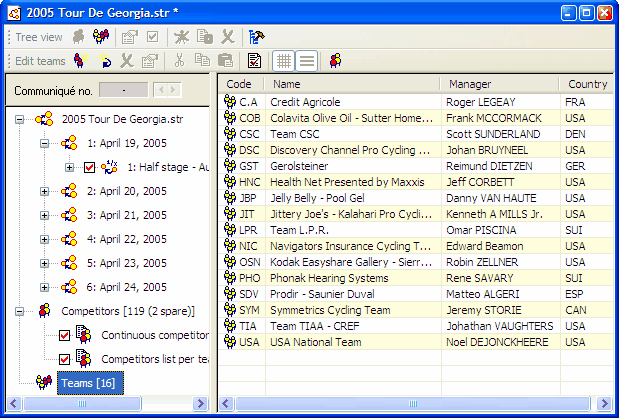Viewport: 619px width, 418px height.
Task: Click the Paste clipboard icon
Action: (x=225, y=61)
